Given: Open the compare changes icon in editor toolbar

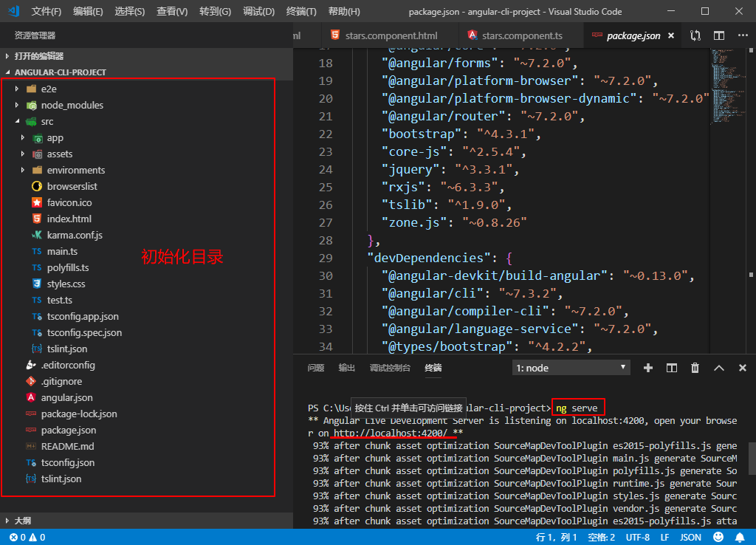Looking at the screenshot, I should click(695, 35).
